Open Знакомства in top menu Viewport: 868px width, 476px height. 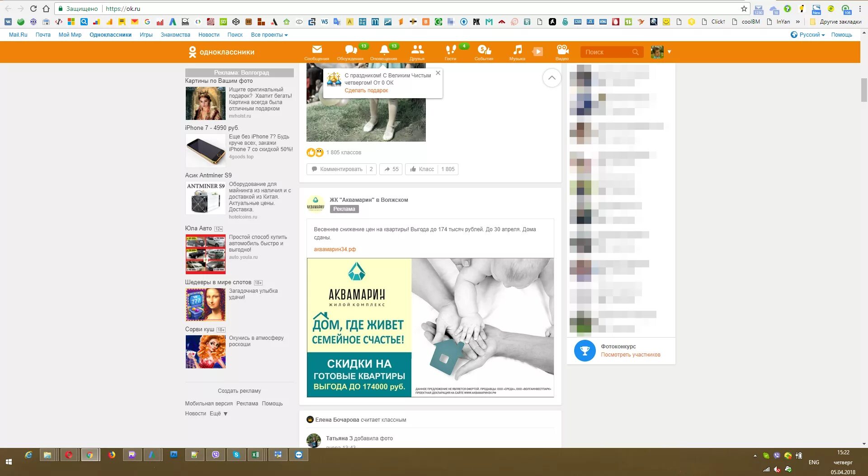(x=175, y=35)
